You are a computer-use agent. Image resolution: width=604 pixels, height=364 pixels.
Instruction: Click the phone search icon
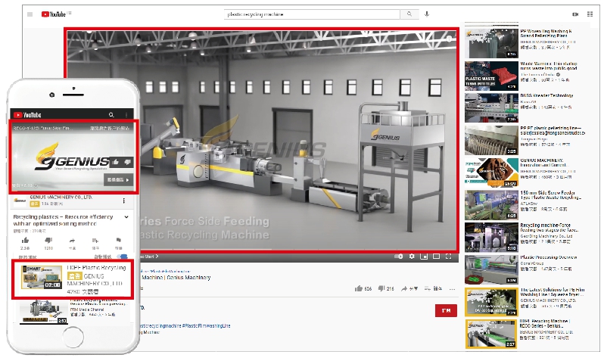pos(111,115)
